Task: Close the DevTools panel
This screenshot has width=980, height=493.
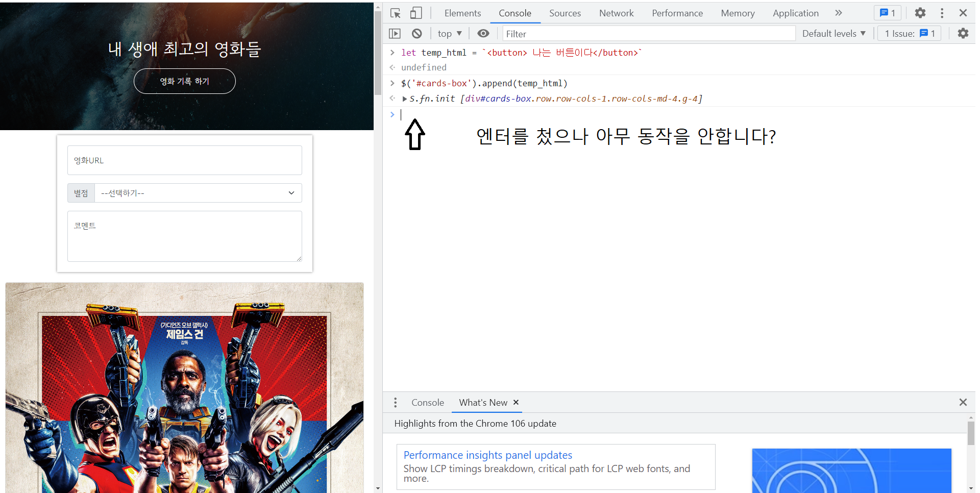Action: point(963,13)
